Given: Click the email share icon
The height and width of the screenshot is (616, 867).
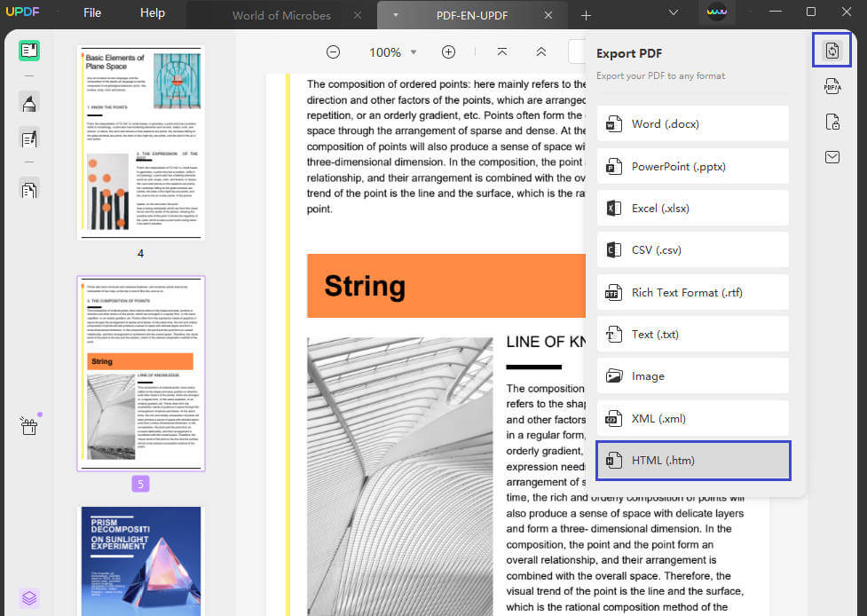Looking at the screenshot, I should click(x=832, y=157).
